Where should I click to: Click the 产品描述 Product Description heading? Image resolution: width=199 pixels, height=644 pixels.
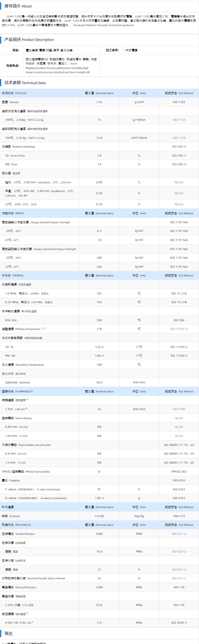[29, 40]
